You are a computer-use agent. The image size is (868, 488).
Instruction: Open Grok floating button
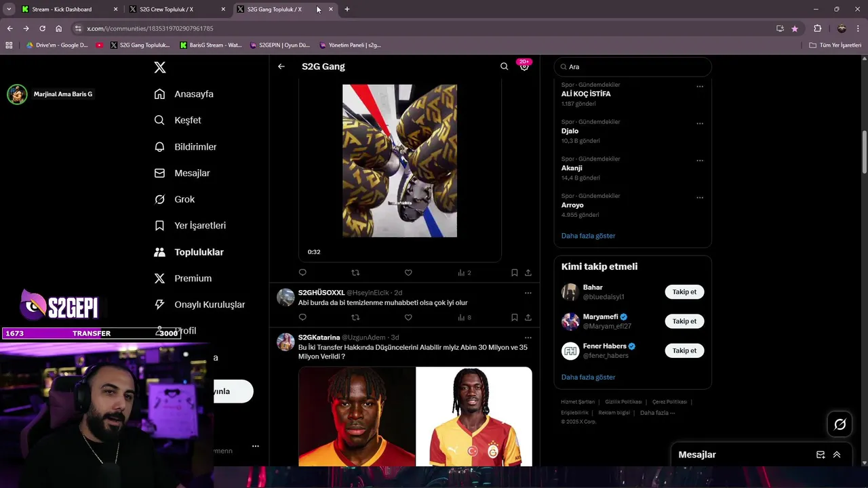(840, 424)
